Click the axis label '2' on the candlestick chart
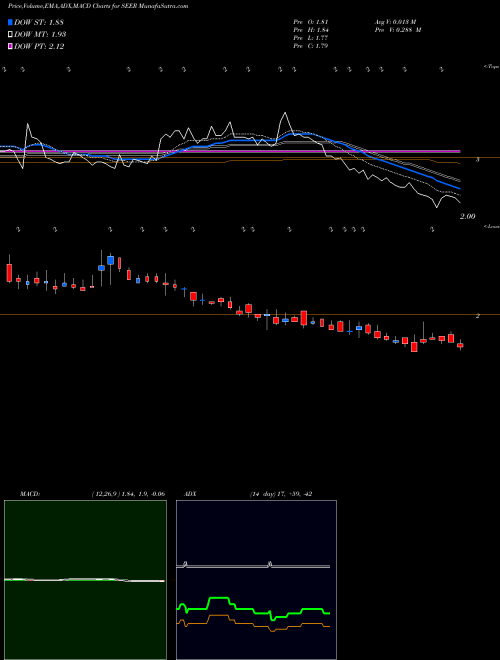500x660 pixels. (x=477, y=316)
